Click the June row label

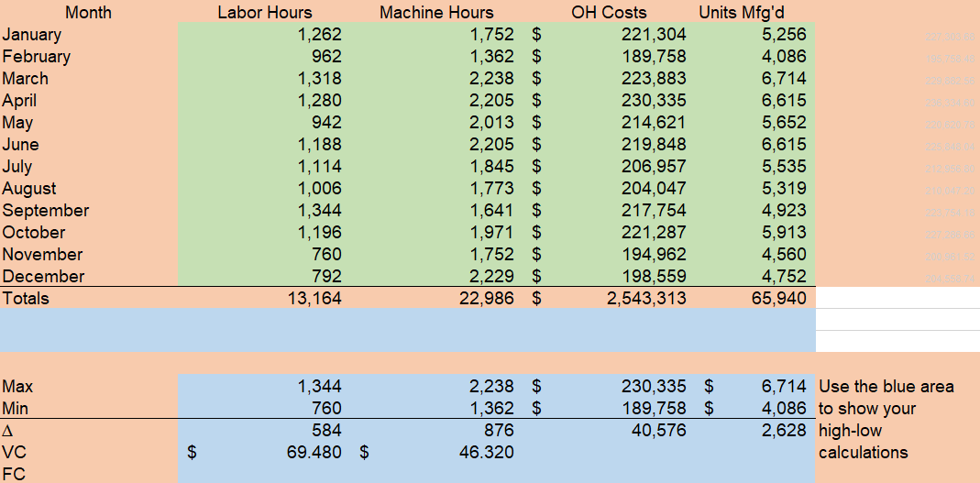point(20,144)
